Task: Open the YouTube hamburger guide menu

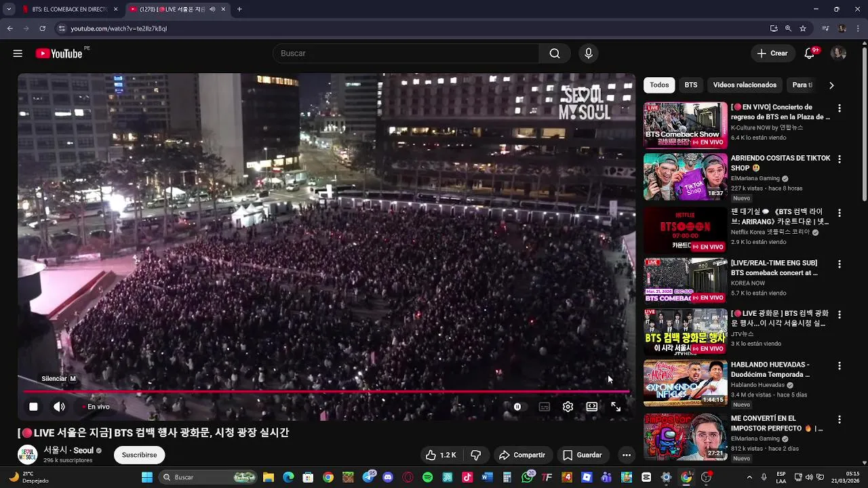Action: click(18, 54)
